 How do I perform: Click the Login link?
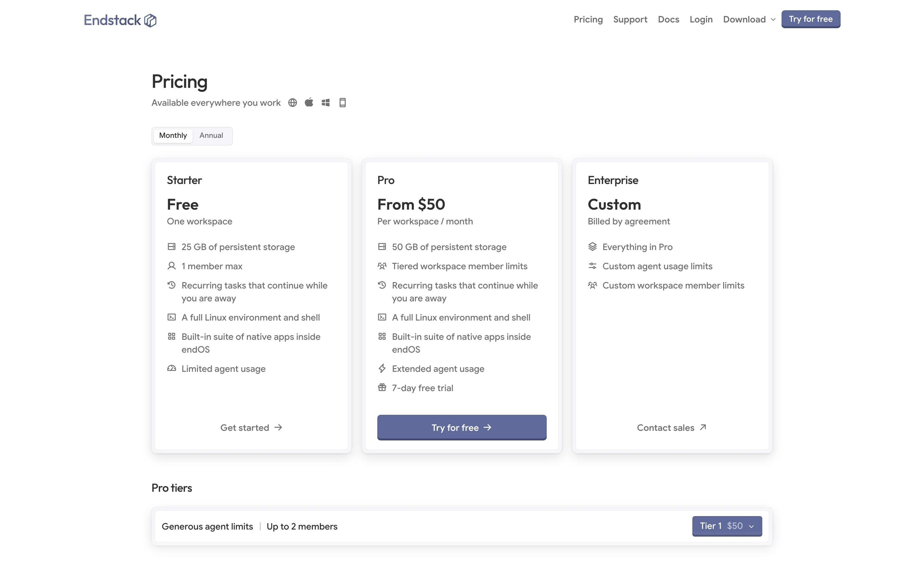701,20
